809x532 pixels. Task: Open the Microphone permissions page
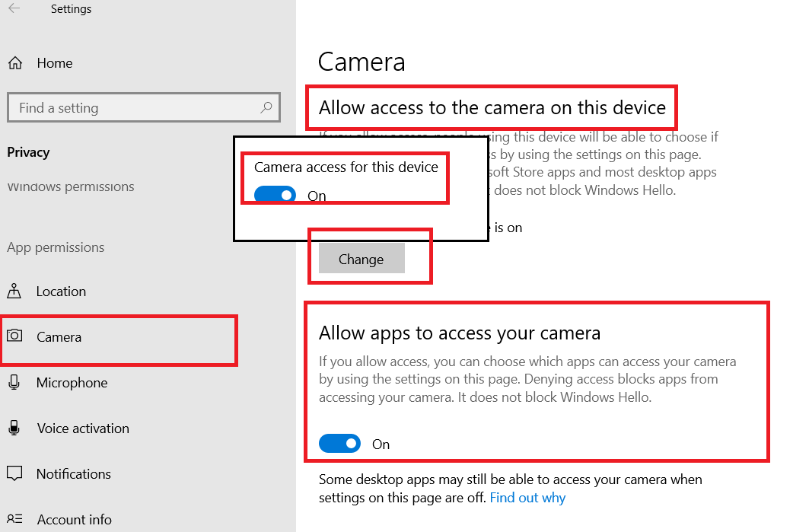point(72,382)
